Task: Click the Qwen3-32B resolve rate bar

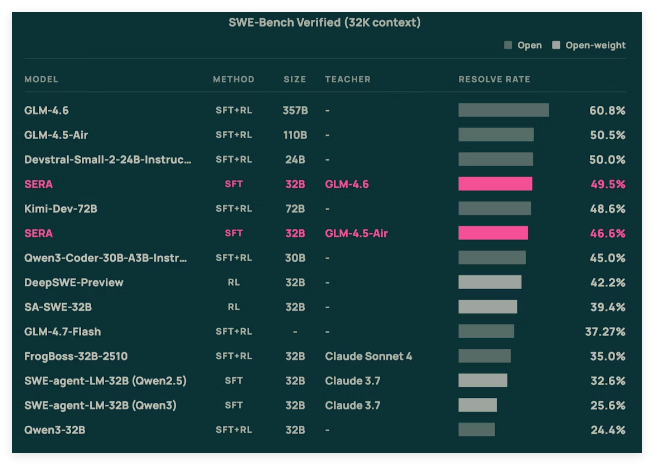Action: (x=476, y=430)
